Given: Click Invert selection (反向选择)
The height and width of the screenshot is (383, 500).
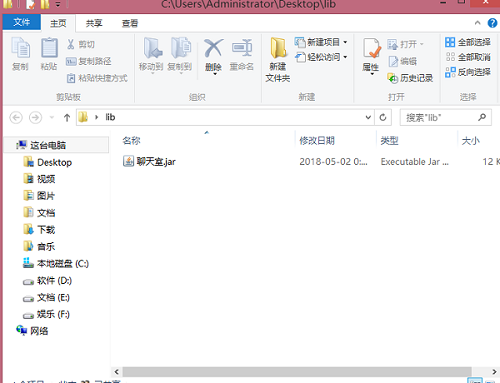Looking at the screenshot, I should pos(468,72).
